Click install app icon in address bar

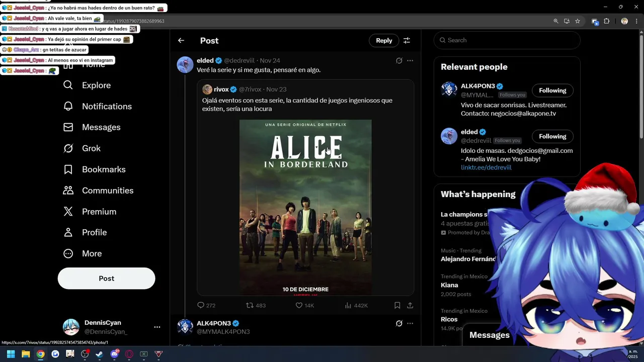(567, 21)
